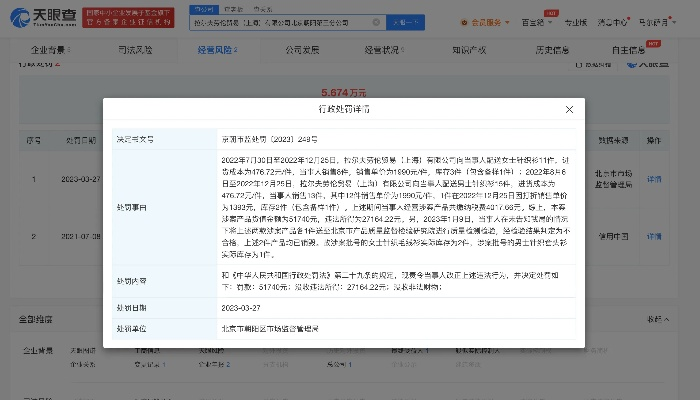
Task: Click 信用中国 data source in row 2
Action: point(613,236)
